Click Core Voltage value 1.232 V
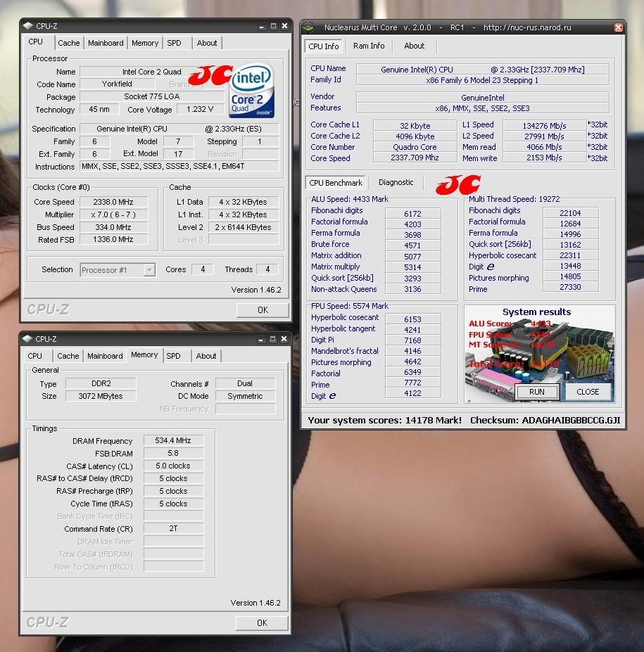This screenshot has height=652, width=644. coord(200,109)
